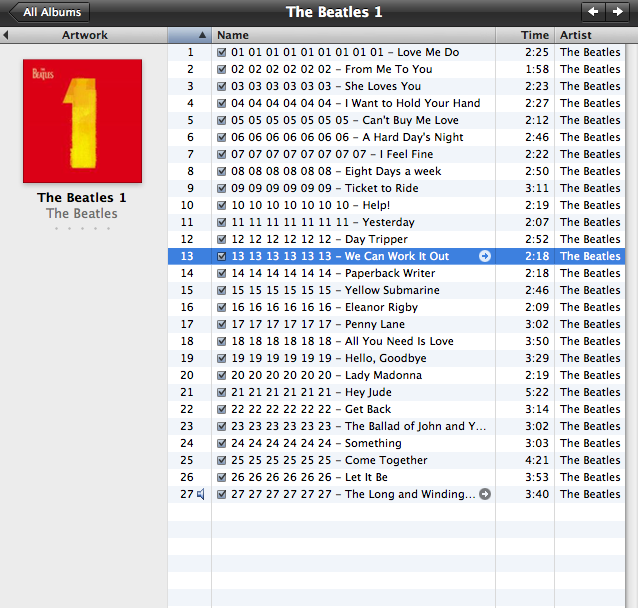The width and height of the screenshot is (638, 608).
Task: Click the arrow icon on The Long and Winding row
Action: [x=485, y=494]
